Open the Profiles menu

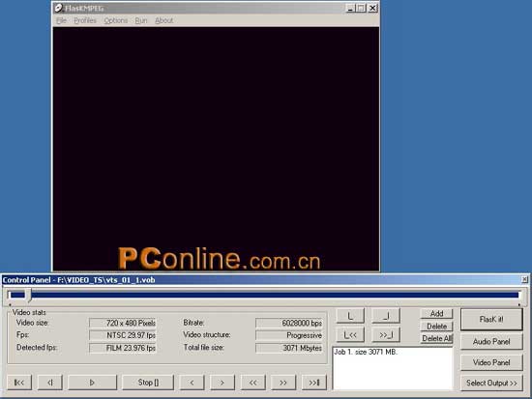[85, 20]
